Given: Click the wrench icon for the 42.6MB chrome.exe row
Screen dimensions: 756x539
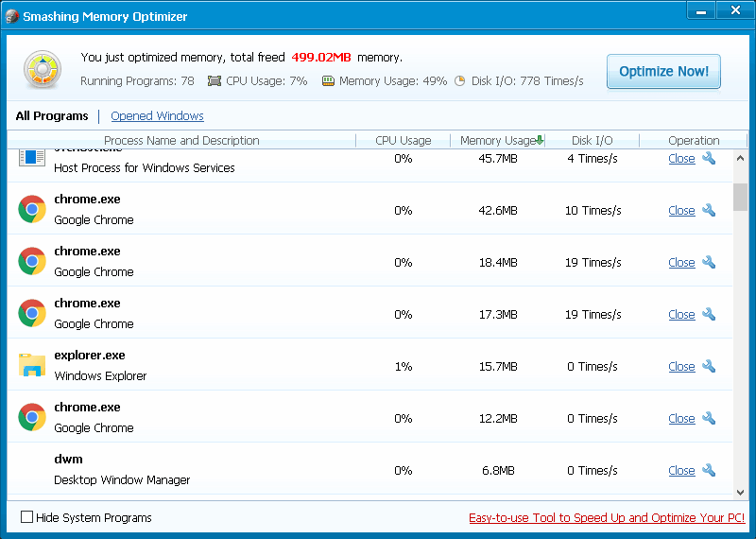Looking at the screenshot, I should 708,210.
